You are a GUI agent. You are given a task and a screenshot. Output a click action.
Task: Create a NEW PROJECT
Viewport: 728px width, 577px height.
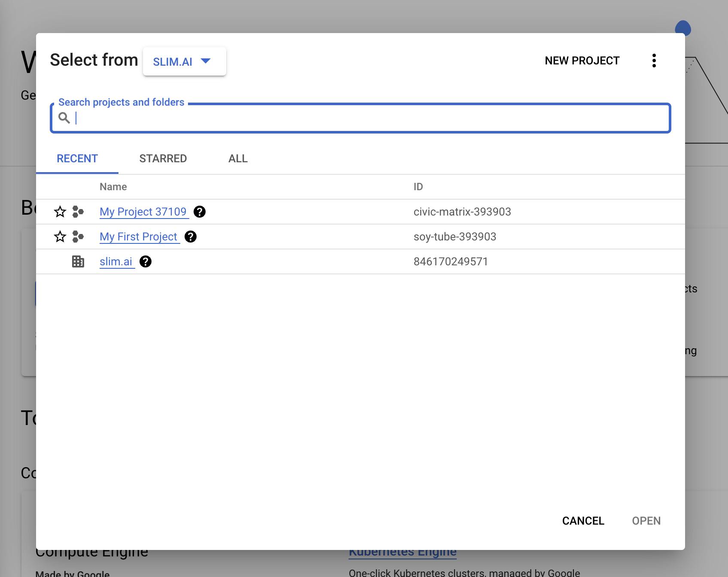point(582,61)
